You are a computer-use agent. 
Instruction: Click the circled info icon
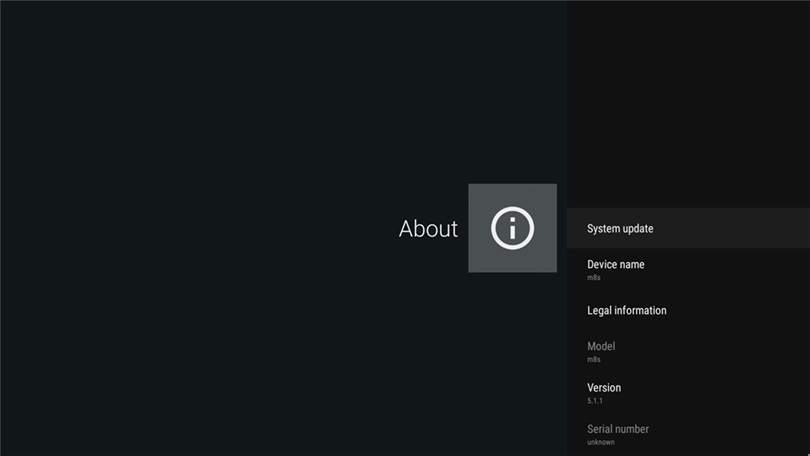[512, 228]
